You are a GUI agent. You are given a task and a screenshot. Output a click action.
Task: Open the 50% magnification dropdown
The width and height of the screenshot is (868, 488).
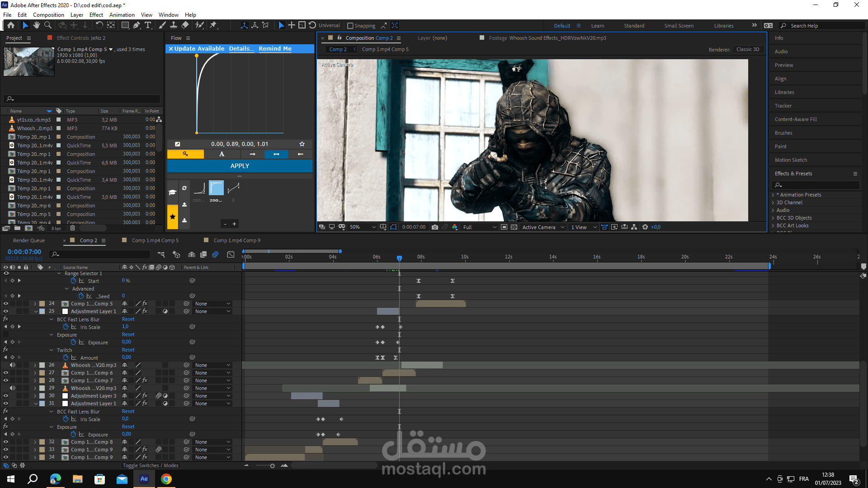363,227
